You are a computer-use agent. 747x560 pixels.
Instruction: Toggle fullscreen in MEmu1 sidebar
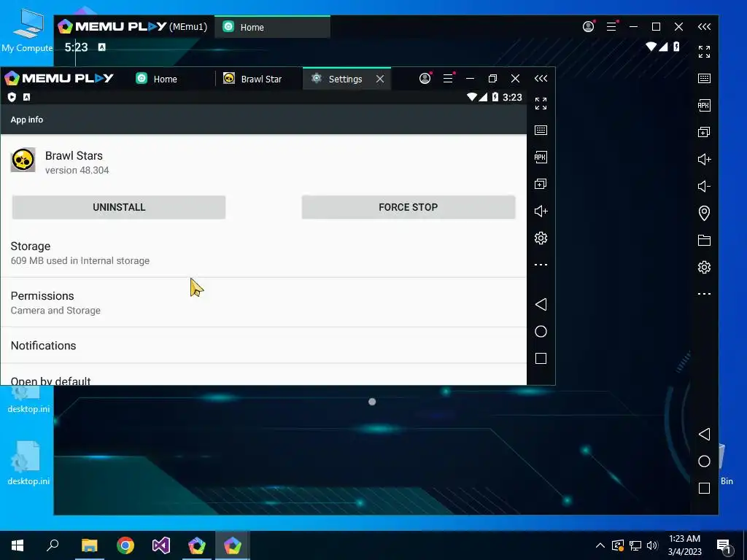[x=704, y=52]
